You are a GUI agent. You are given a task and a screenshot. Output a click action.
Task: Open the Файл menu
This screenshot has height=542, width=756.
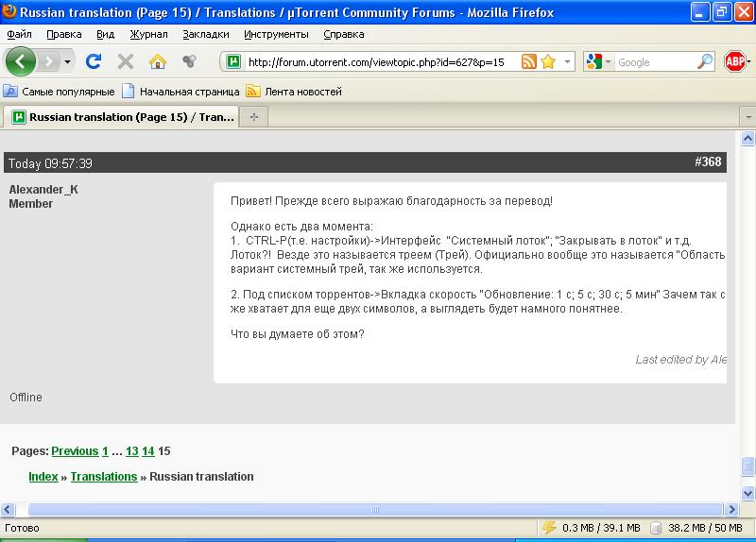click(x=19, y=34)
